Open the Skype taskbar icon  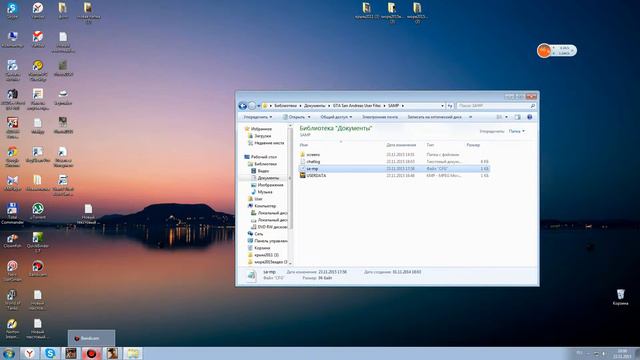coord(51,353)
